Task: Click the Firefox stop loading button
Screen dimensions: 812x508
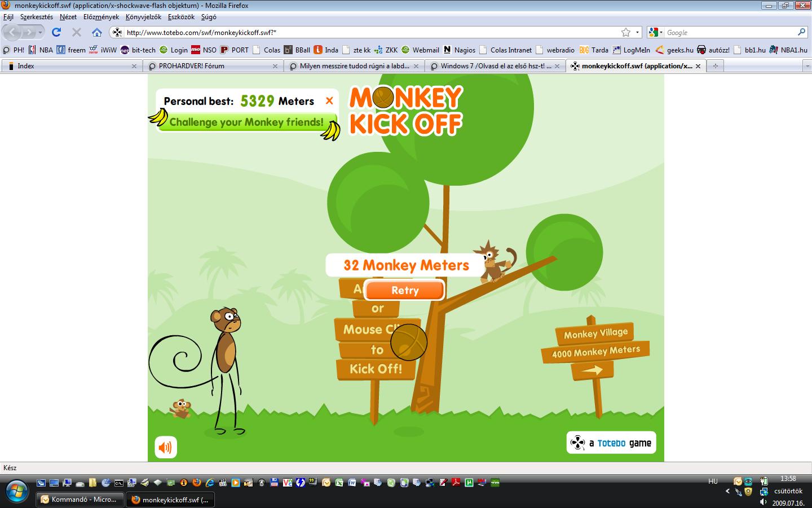Action: click(77, 32)
